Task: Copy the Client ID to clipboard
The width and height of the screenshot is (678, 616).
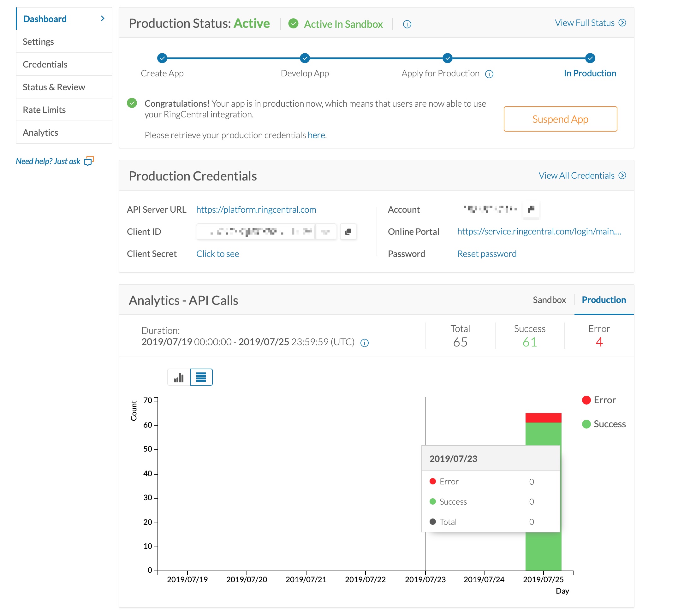Action: [348, 232]
